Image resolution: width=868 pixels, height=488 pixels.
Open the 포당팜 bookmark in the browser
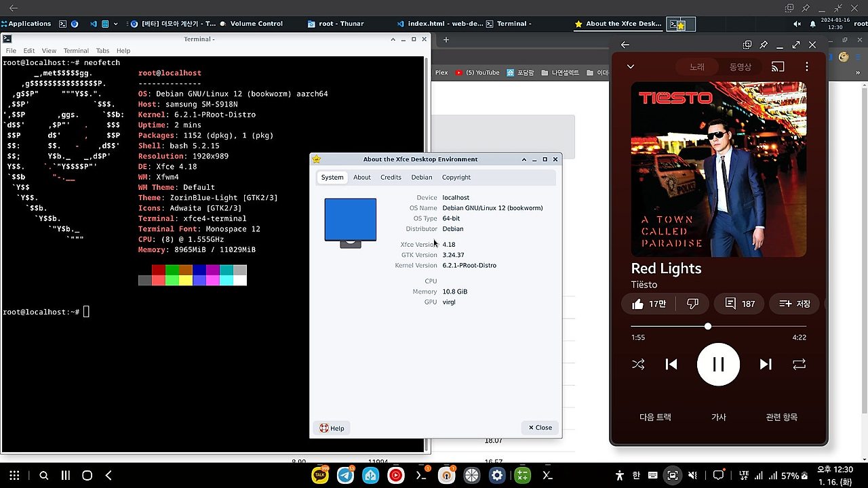click(x=521, y=73)
